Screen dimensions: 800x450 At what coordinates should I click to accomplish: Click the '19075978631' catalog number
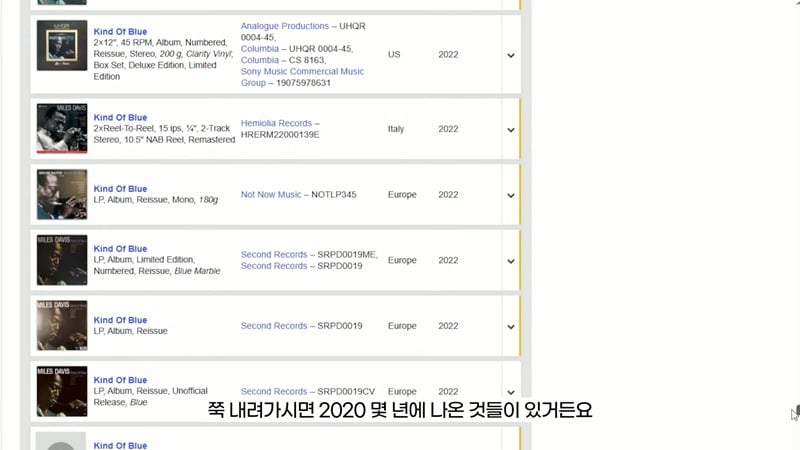(x=304, y=83)
